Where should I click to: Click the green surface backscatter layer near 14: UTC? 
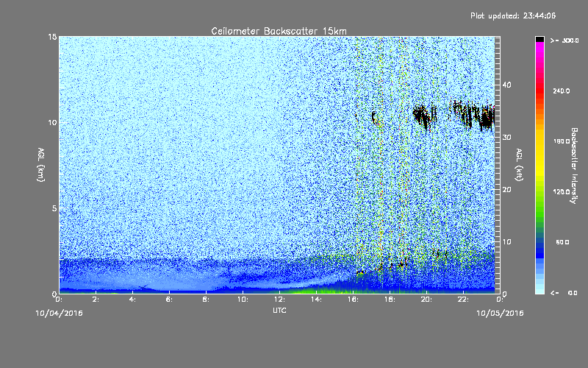coord(319,291)
